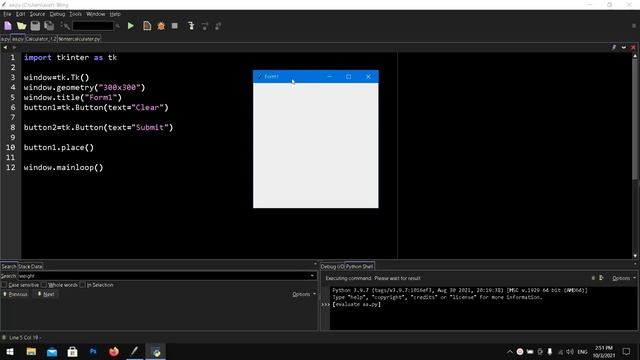Screen dimensions: 640x360
Task: Click the "Line 5 Col 19" status text
Action: point(24,338)
